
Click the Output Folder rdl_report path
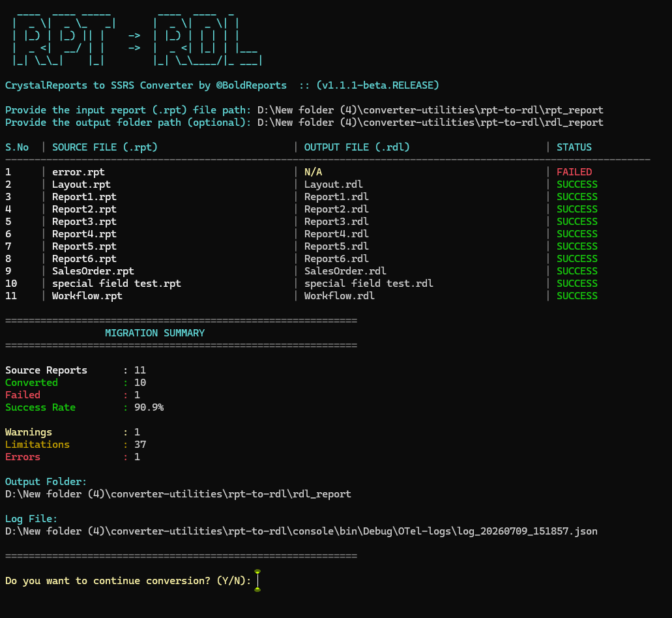point(178,494)
